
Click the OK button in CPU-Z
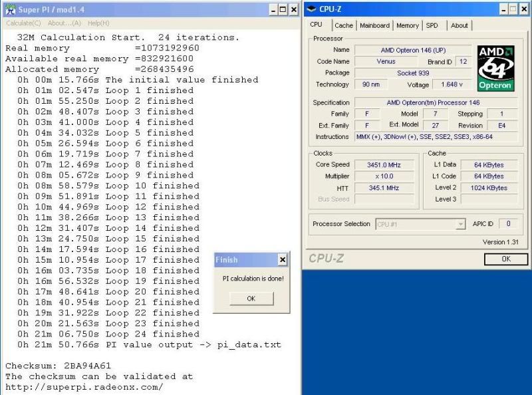pyautogui.click(x=506, y=259)
